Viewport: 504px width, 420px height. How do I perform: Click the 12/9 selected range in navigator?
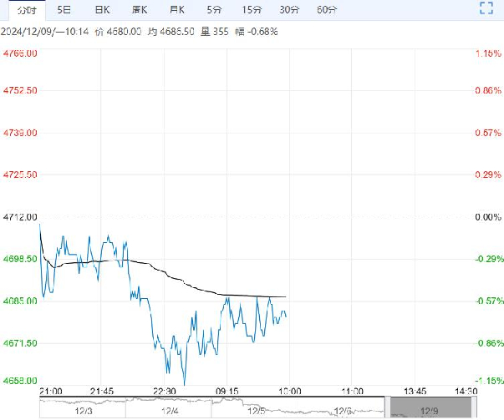430,407
